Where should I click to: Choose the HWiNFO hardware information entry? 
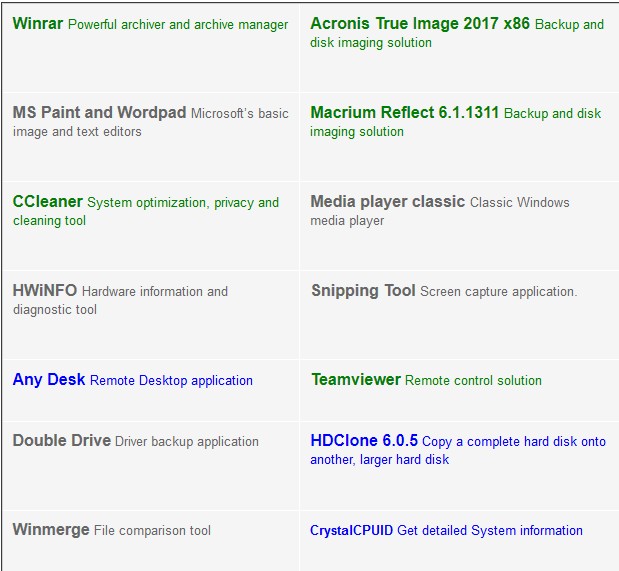point(120,300)
